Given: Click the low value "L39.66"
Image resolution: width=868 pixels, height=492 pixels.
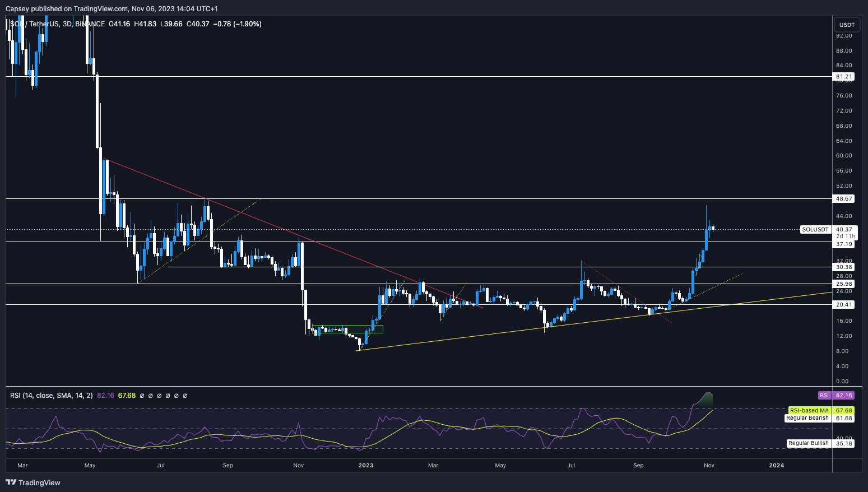Looking at the screenshot, I should [171, 24].
